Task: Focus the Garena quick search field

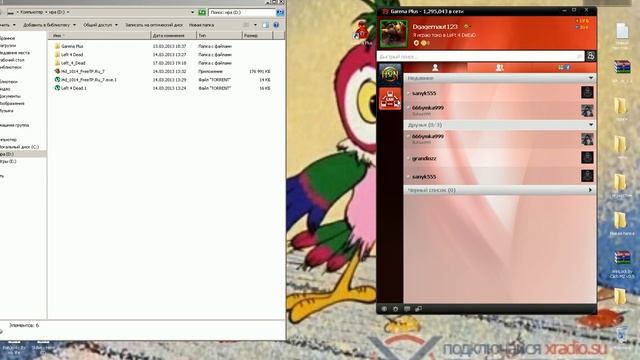Action: (x=480, y=56)
